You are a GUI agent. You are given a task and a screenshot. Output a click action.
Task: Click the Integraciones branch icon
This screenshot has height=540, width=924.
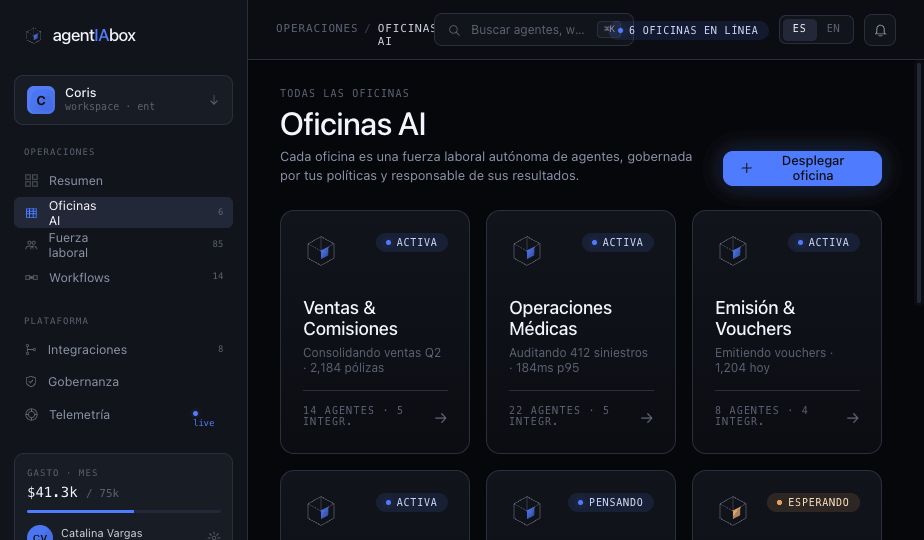click(31, 350)
